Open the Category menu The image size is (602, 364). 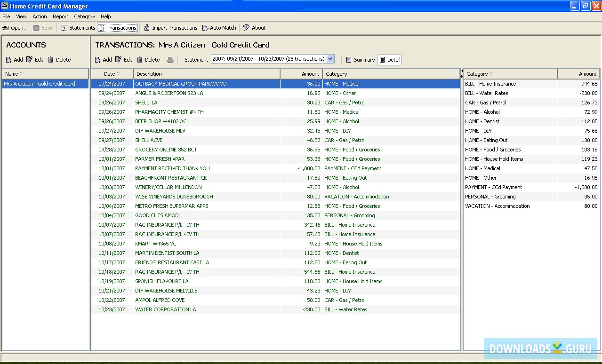point(84,16)
